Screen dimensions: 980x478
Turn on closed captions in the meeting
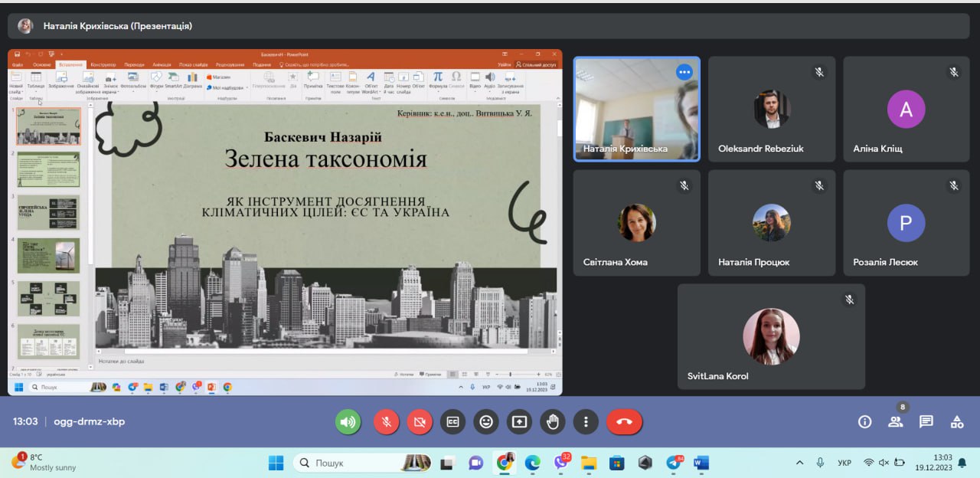click(452, 421)
